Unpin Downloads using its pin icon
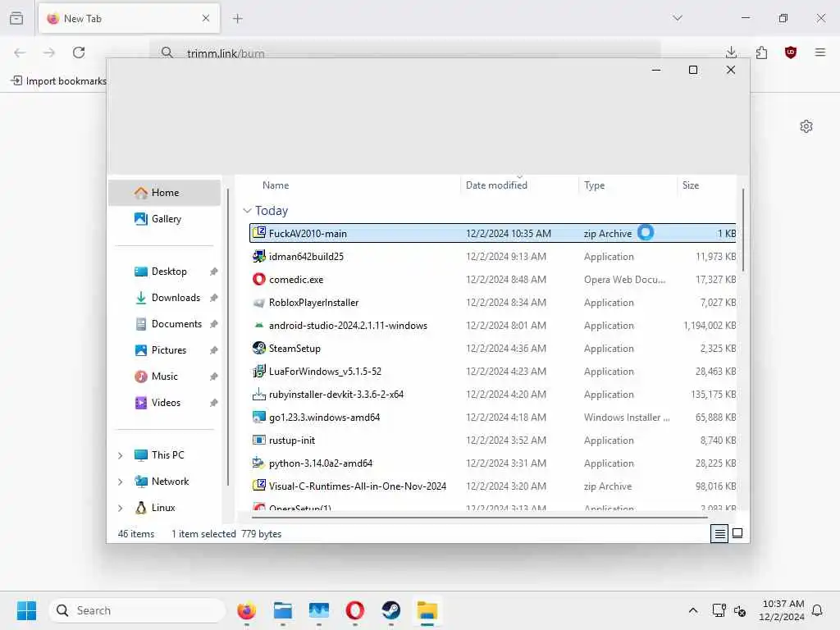840x630 pixels. pyautogui.click(x=214, y=298)
